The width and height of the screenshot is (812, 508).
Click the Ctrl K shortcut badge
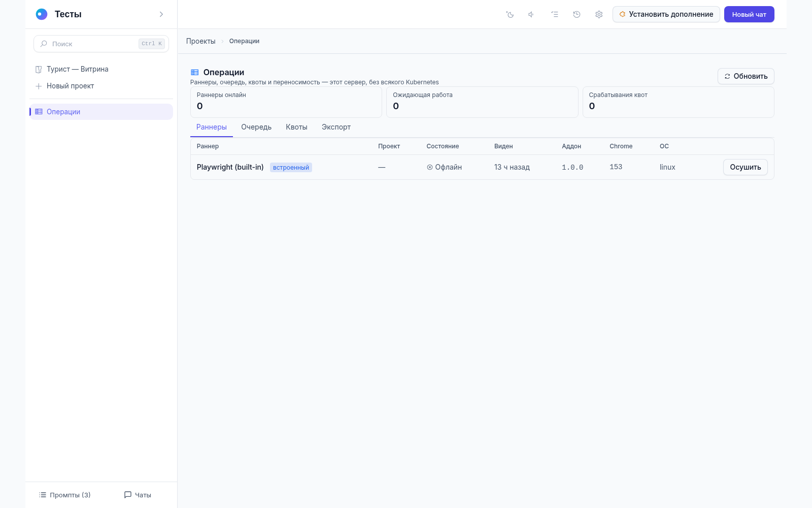[x=152, y=44]
